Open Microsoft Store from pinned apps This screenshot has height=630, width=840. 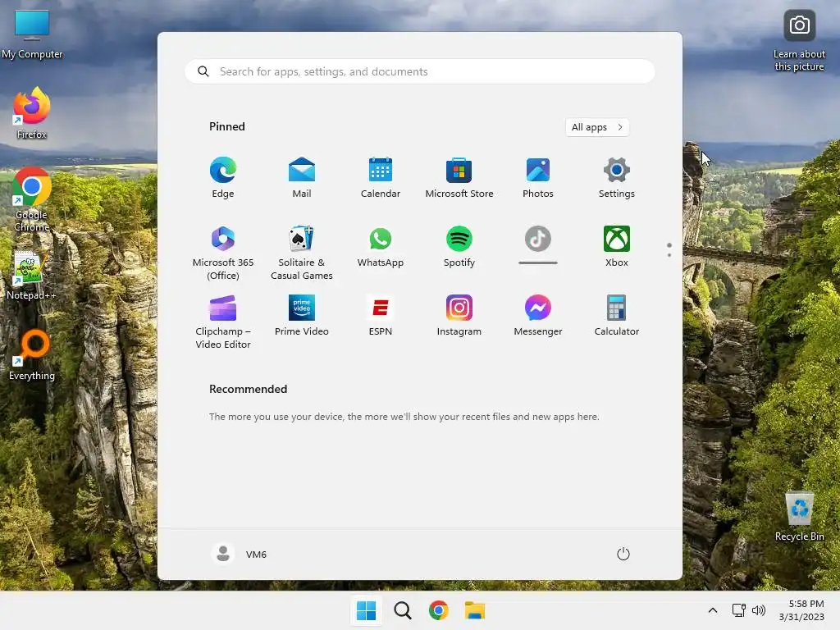coord(459,177)
